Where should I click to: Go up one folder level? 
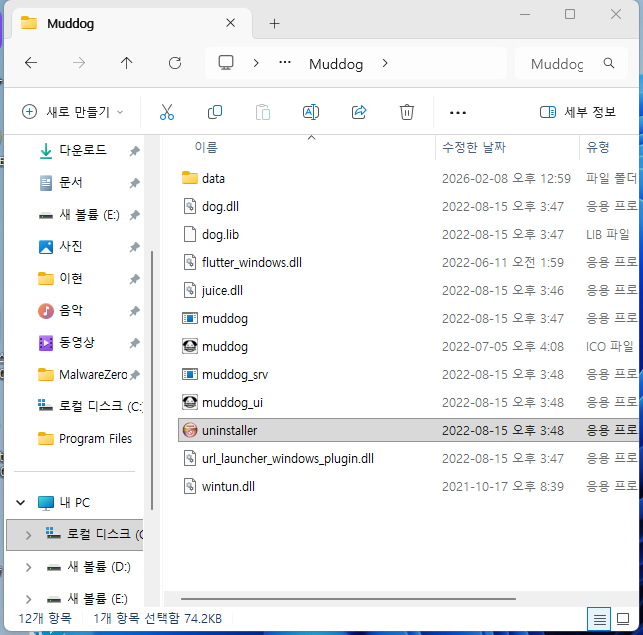[x=126, y=63]
